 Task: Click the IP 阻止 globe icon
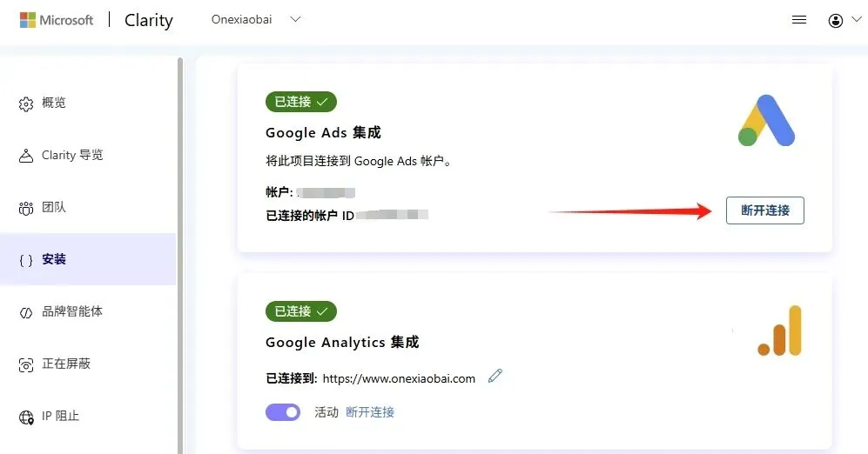(26, 417)
